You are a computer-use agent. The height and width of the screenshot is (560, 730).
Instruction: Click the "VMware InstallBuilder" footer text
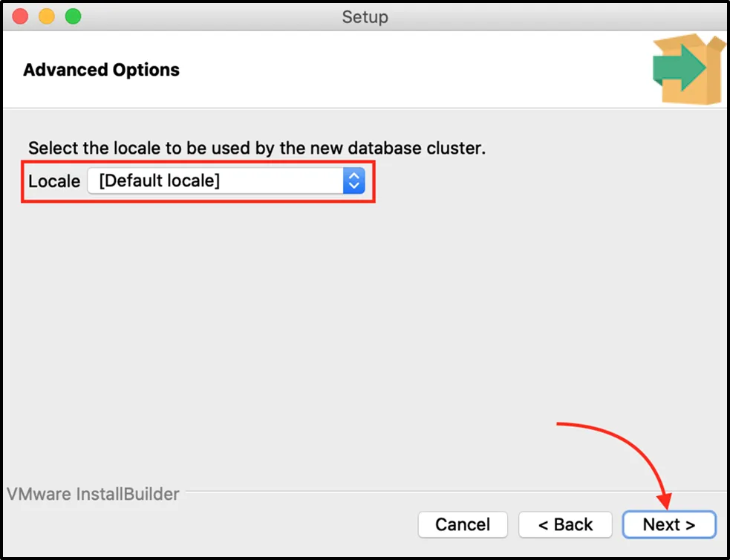click(93, 494)
